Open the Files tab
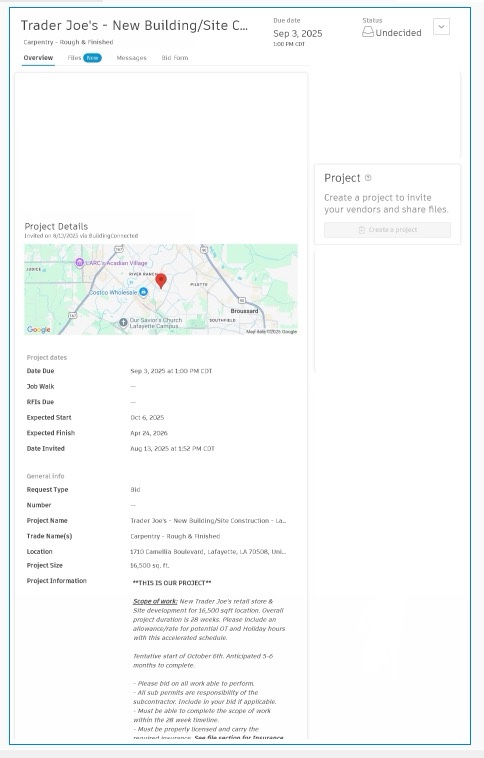484x758 pixels. pos(74,58)
